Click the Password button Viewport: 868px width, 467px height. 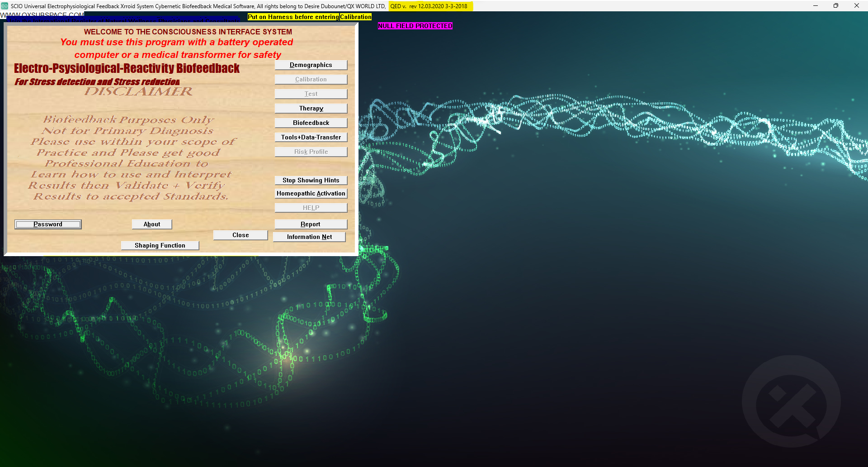tap(48, 224)
